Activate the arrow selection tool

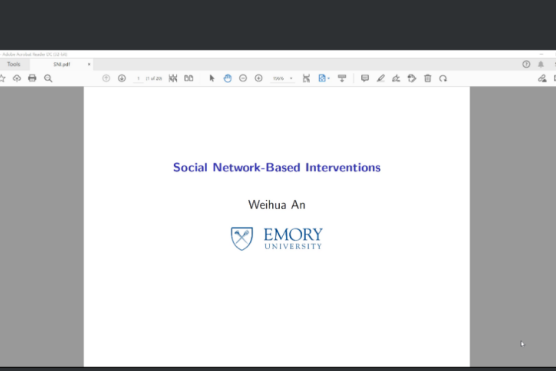pos(212,78)
